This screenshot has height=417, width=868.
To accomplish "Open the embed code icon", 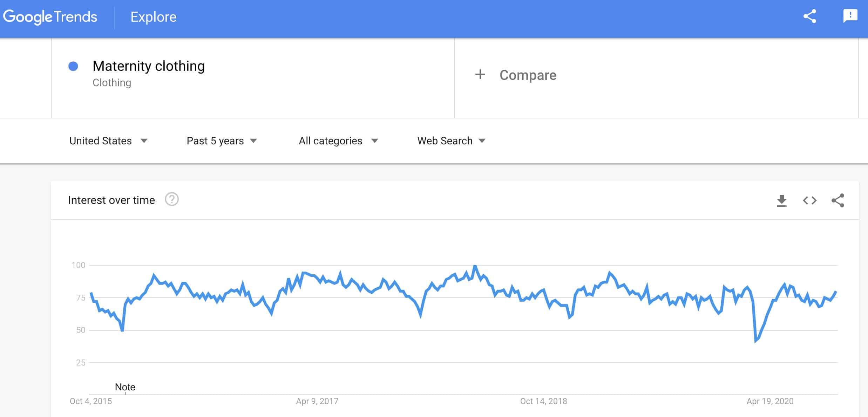I will coord(810,200).
